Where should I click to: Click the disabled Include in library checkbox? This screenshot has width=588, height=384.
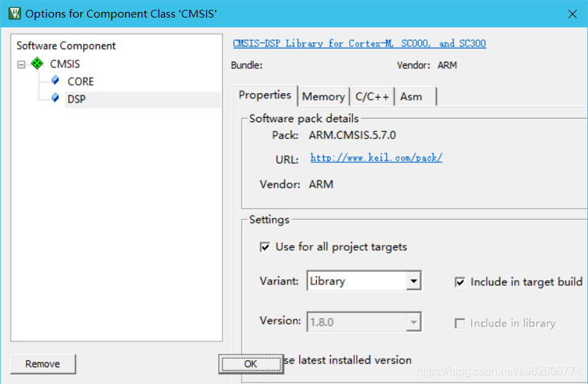coord(459,324)
